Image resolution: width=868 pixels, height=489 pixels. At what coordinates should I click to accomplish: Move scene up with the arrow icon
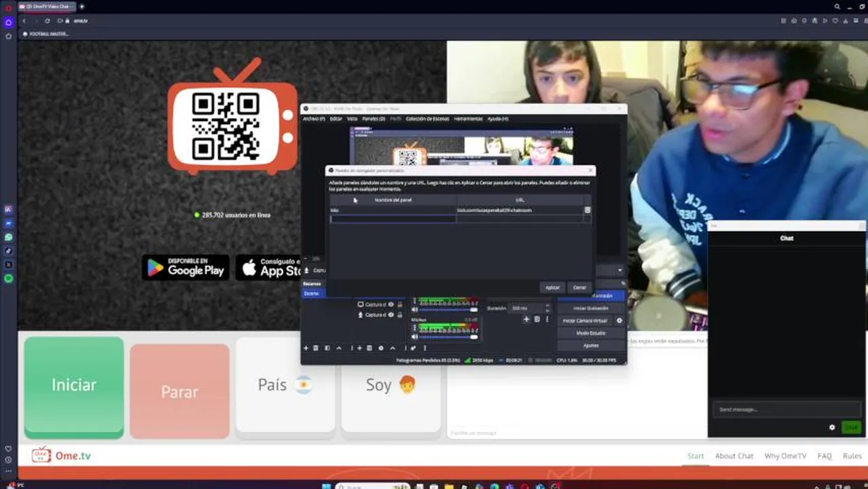click(x=339, y=348)
